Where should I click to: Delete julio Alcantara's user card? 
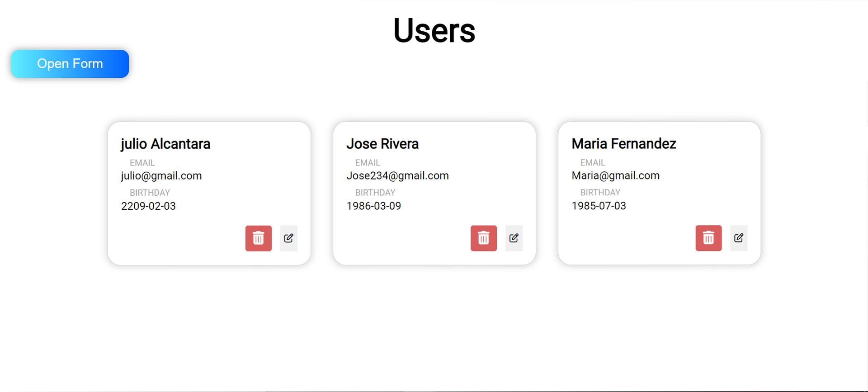pos(258,238)
